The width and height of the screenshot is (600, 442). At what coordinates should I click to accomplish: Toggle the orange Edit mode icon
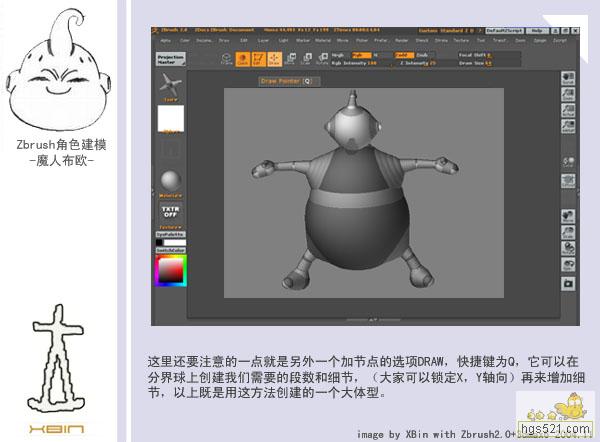tap(258, 59)
